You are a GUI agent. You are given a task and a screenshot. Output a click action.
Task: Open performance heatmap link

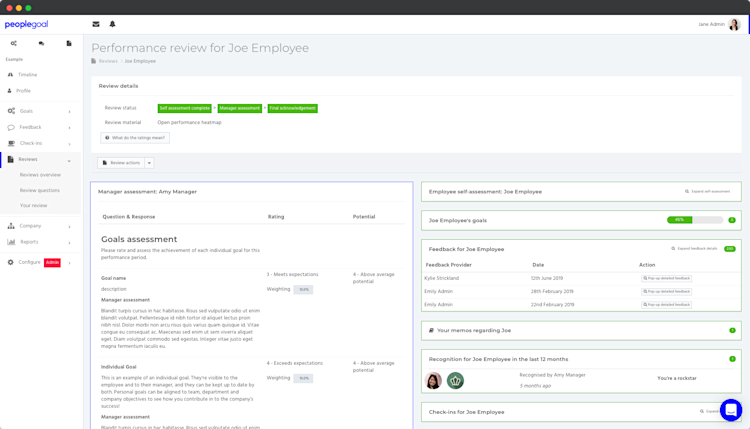pos(189,122)
